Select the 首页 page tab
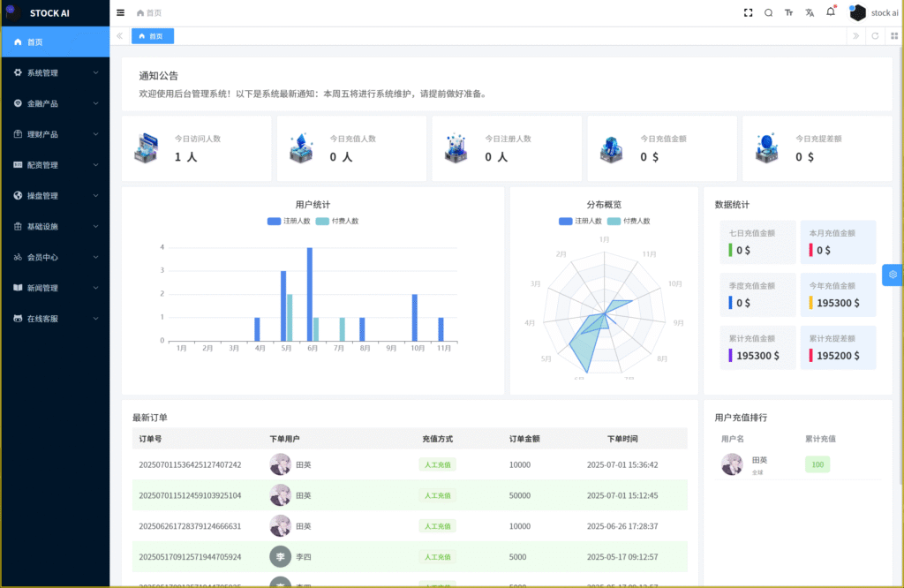 point(152,36)
